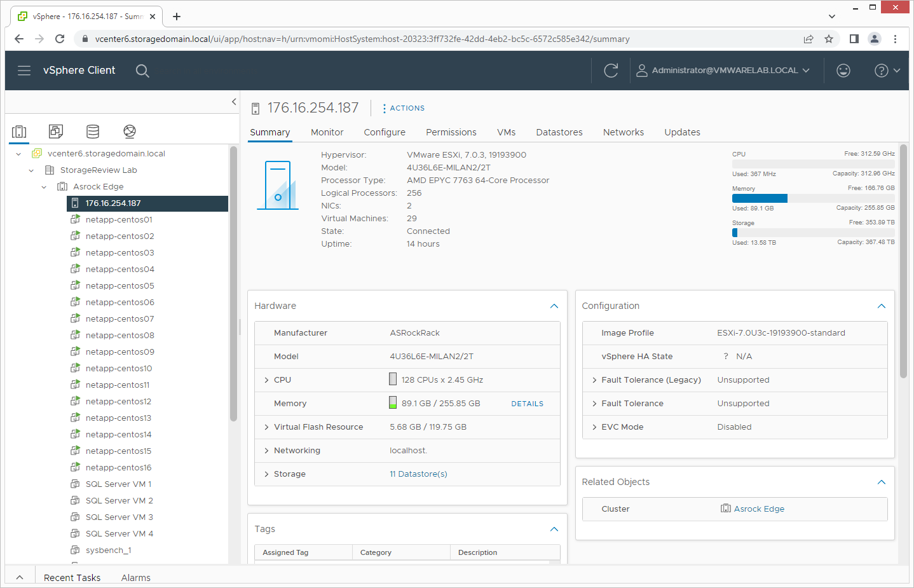Open the feedback smiley icon
Image resolution: width=914 pixels, height=588 pixels.
coord(843,71)
